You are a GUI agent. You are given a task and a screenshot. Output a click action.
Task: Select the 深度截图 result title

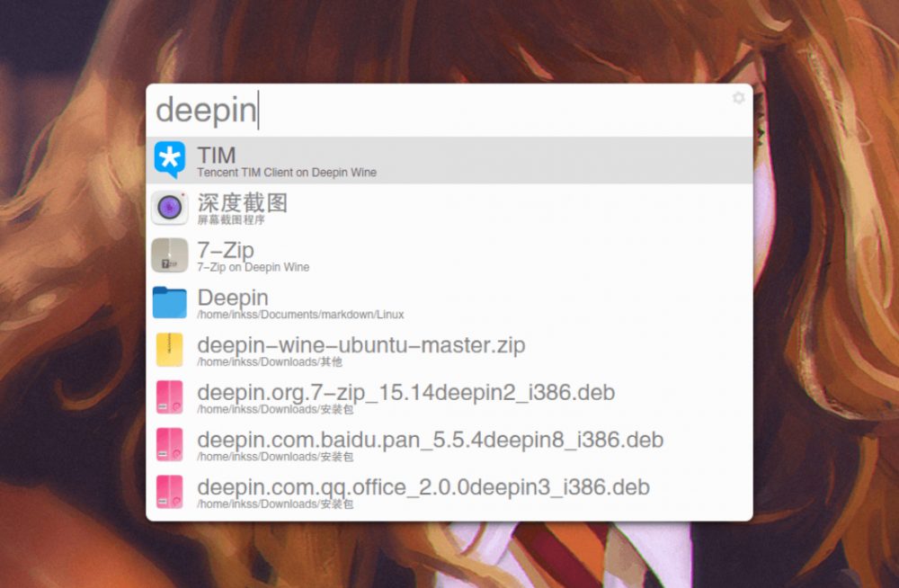click(243, 202)
